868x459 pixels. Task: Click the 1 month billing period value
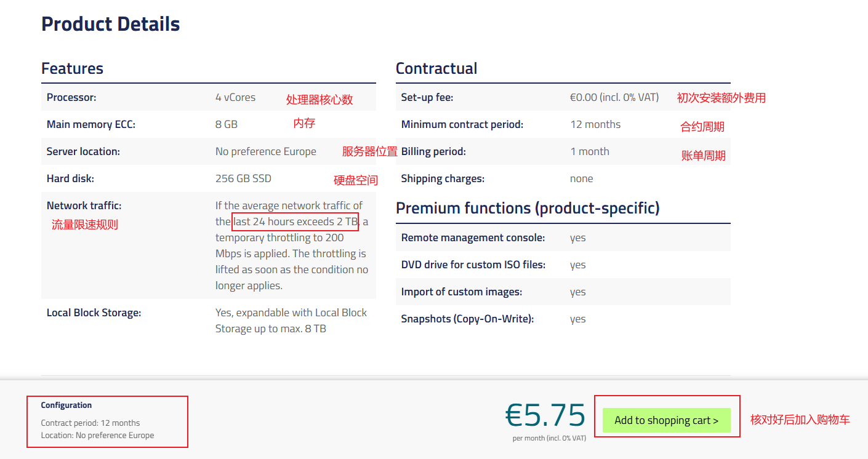click(589, 151)
